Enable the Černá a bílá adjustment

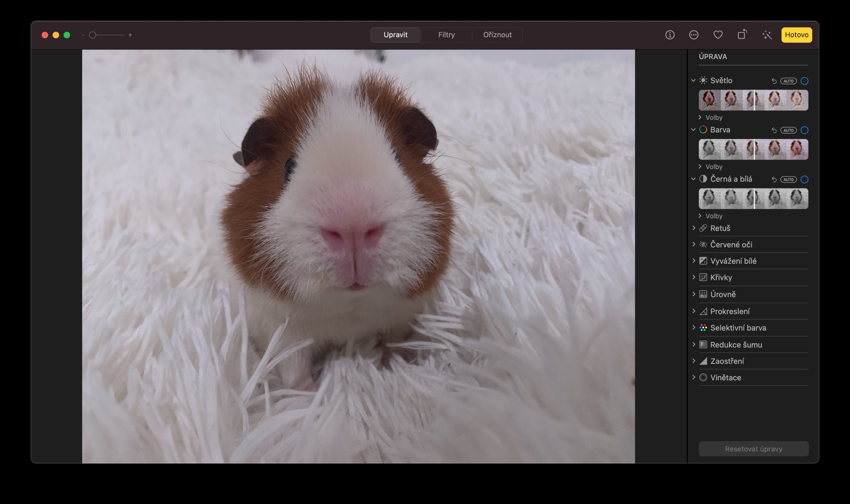point(804,179)
